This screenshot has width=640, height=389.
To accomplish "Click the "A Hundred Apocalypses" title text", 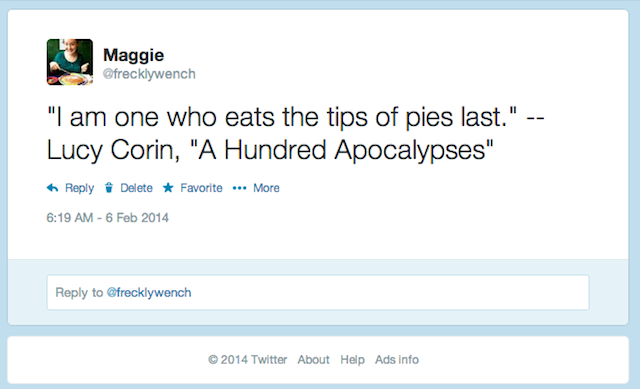I will pyautogui.click(x=342, y=150).
